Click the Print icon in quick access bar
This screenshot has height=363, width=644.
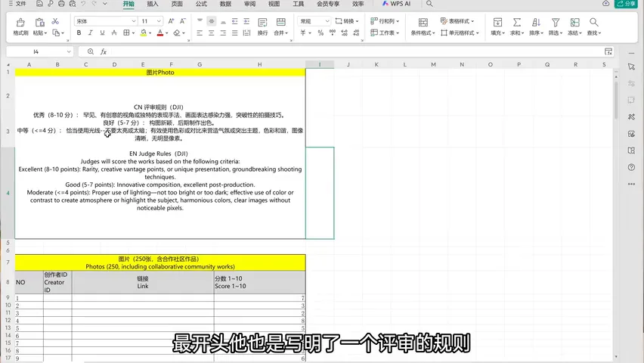61,4
